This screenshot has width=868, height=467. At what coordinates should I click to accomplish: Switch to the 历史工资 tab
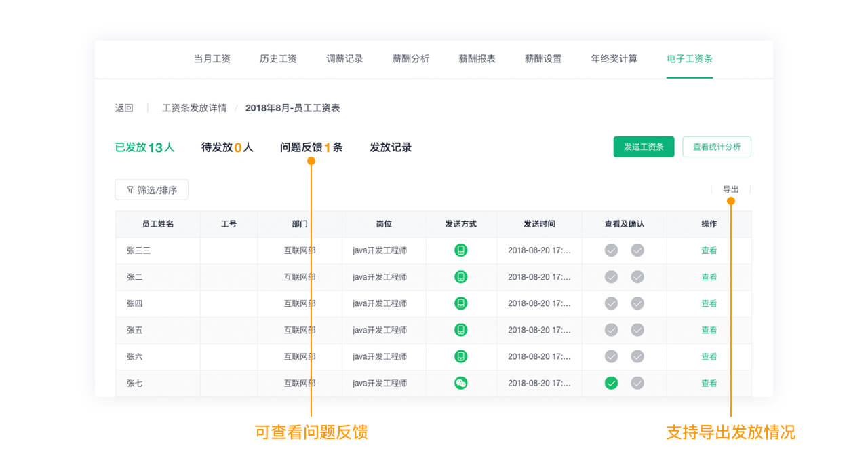(x=279, y=59)
